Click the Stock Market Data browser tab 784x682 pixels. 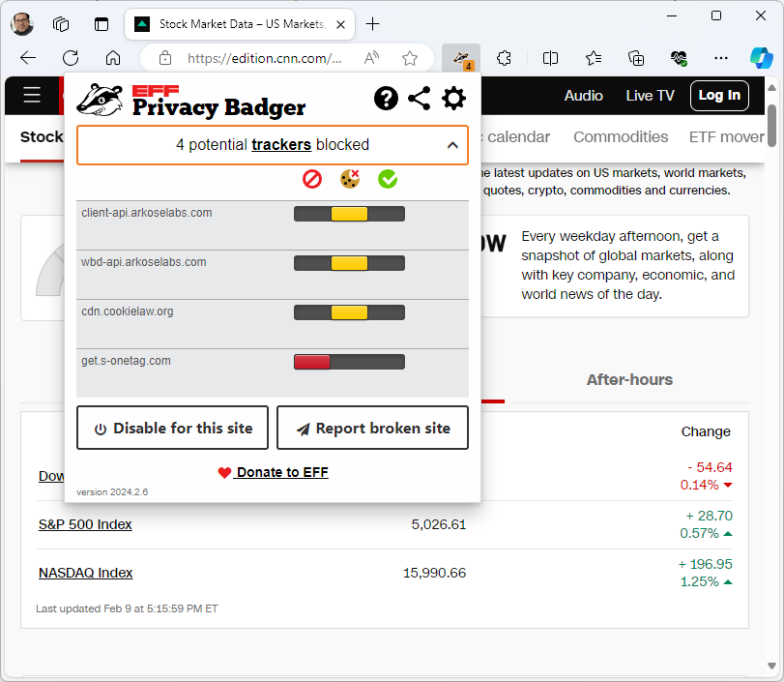(x=240, y=24)
